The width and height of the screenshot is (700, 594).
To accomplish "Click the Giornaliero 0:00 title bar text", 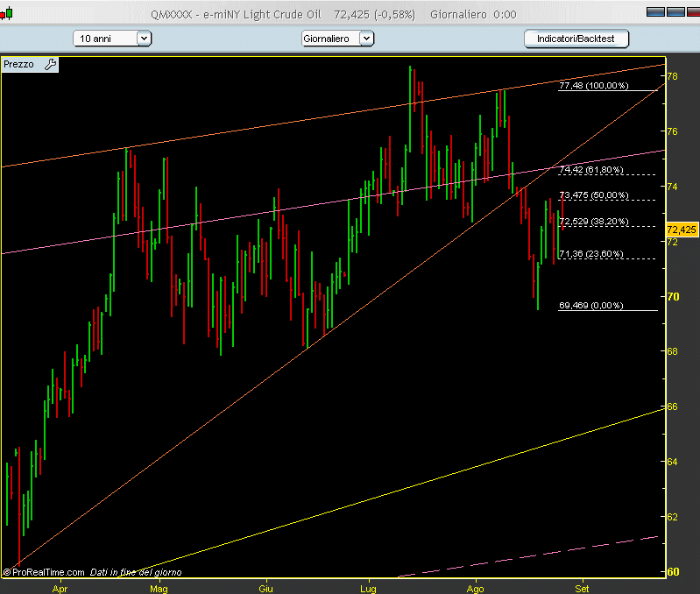I will click(473, 15).
